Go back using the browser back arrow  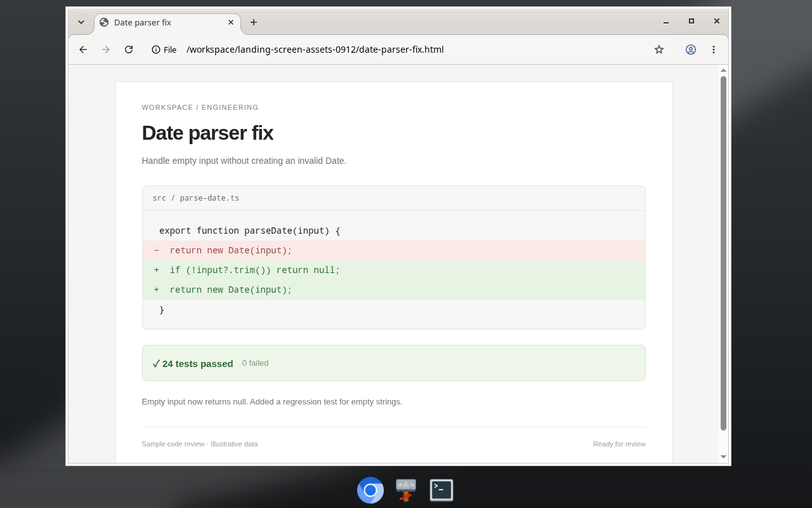[x=83, y=50]
